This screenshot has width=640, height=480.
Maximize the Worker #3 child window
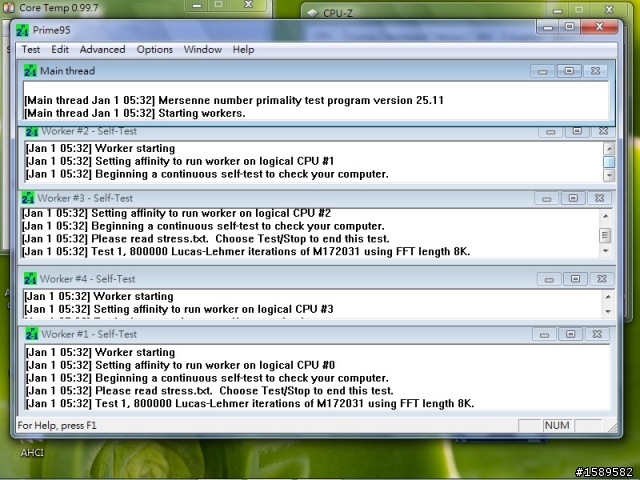click(x=573, y=198)
